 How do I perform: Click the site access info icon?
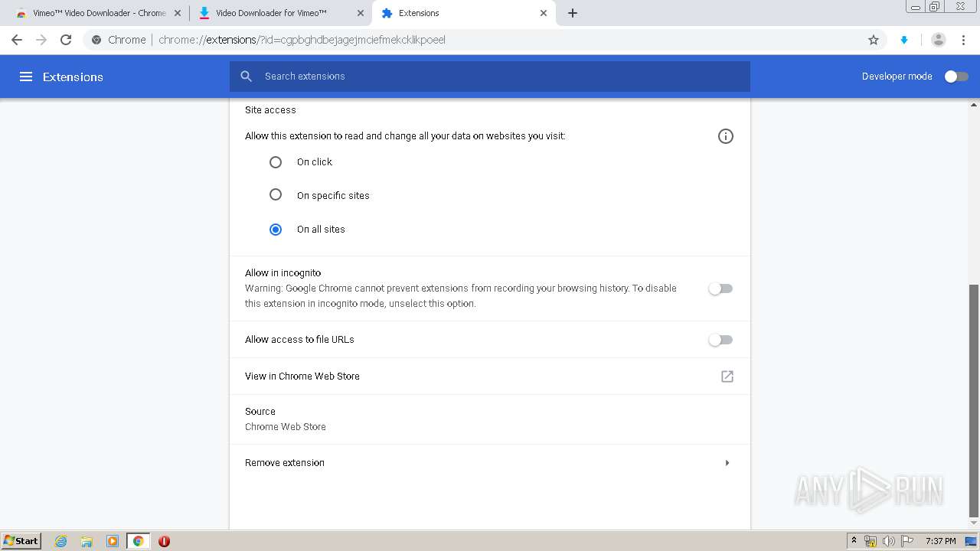coord(726,136)
